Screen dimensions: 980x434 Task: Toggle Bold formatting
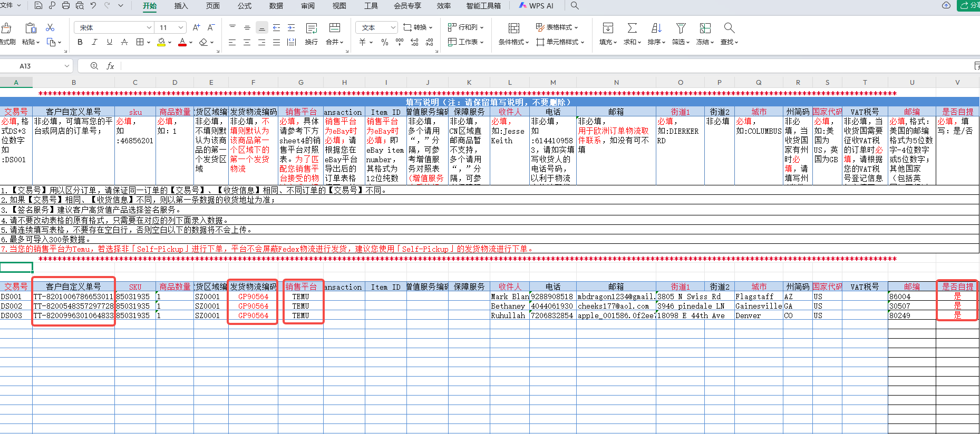(80, 42)
